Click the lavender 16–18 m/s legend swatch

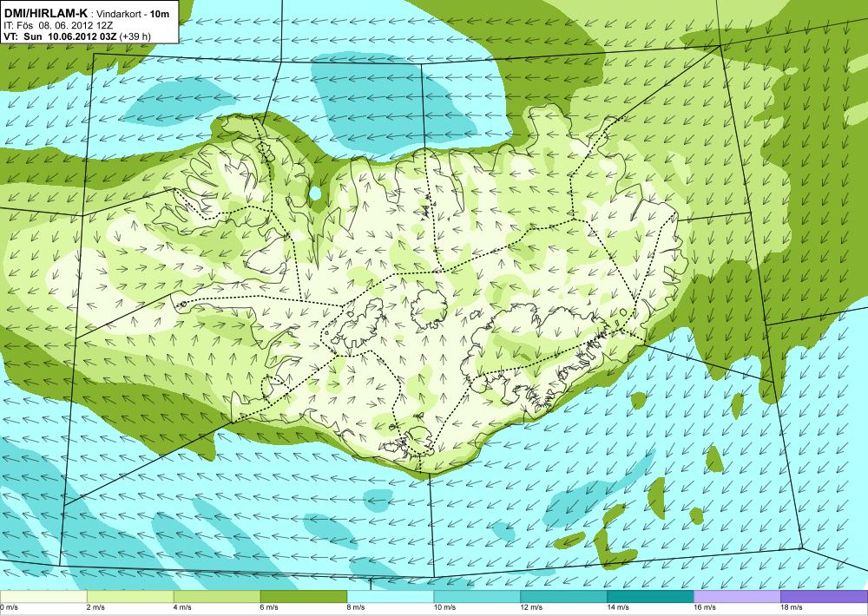pos(737,597)
